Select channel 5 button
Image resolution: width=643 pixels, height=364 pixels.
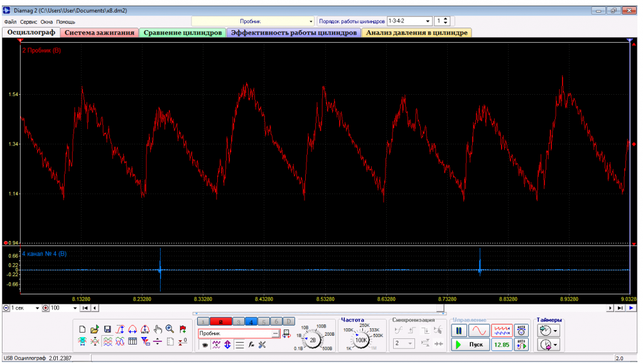click(x=264, y=322)
